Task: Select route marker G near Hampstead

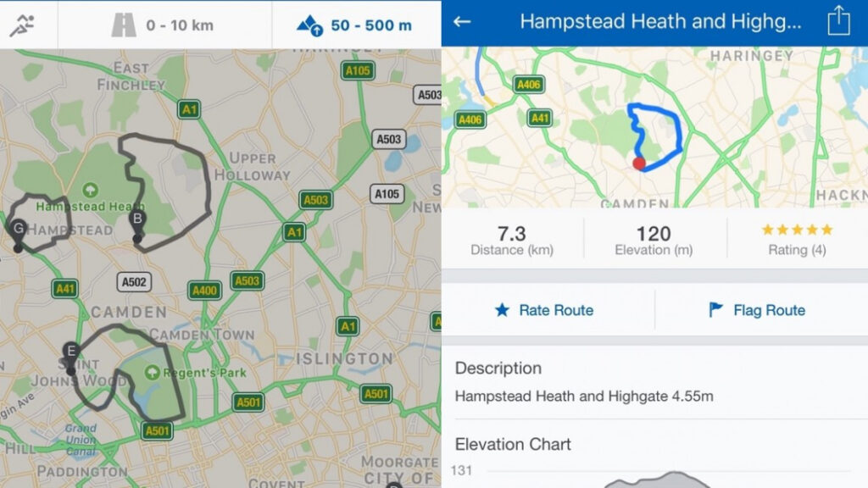Action: (17, 227)
